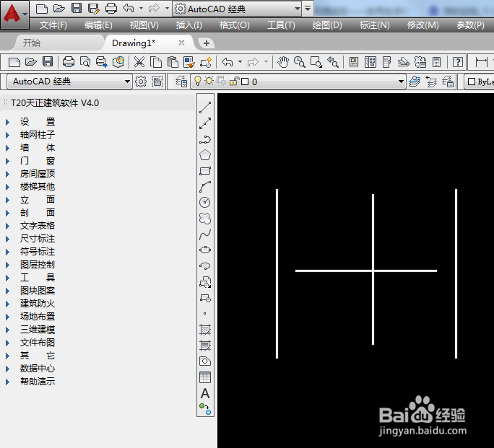This screenshot has height=448, width=494.
Task: Select the Point tool
Action: click(x=205, y=314)
